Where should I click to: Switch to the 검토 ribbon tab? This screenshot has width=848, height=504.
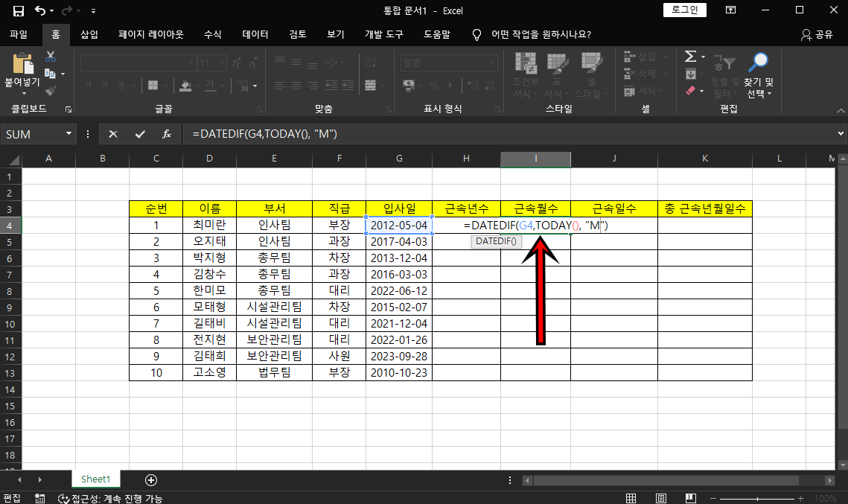pos(298,34)
